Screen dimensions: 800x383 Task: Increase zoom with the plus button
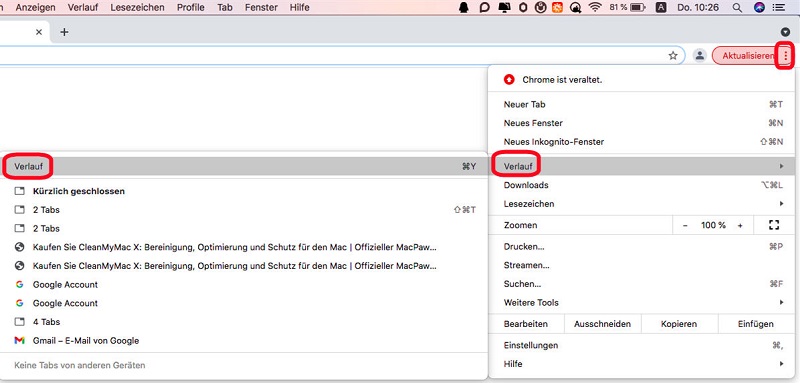[740, 225]
